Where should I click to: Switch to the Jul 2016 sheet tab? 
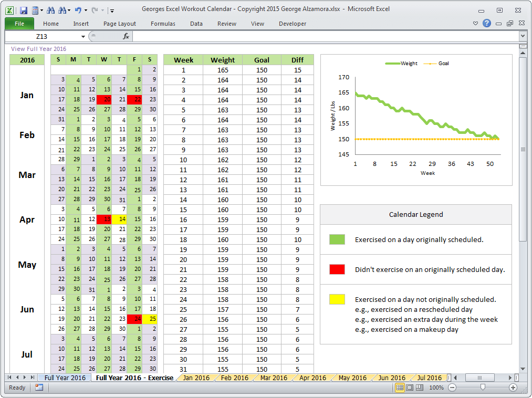click(429, 378)
